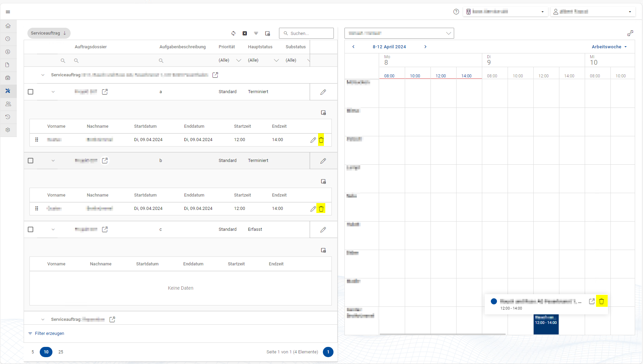The image size is (643, 364).
Task: Tick the checkbox for order 'c'
Action: point(31,229)
